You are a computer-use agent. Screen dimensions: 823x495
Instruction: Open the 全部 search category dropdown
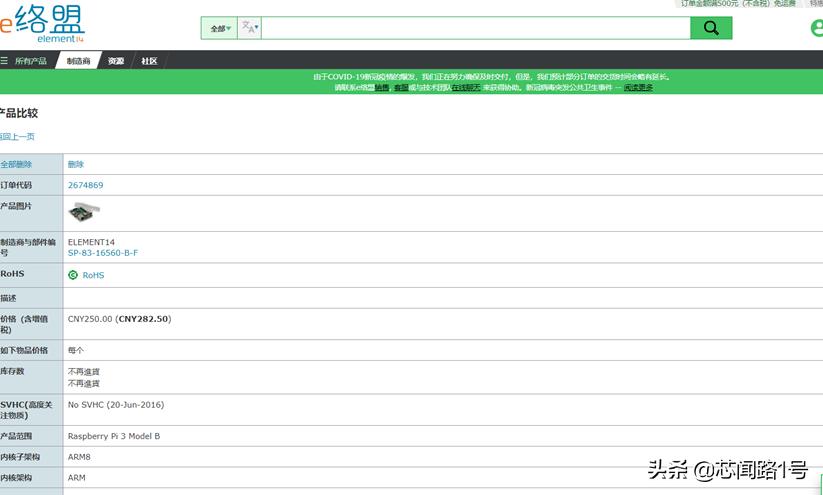point(220,28)
